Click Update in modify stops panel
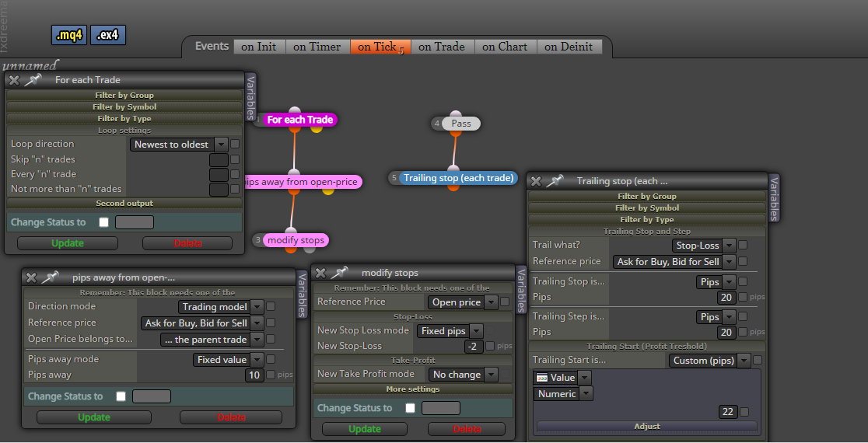Viewport: 868px width, 443px height. pos(364,429)
